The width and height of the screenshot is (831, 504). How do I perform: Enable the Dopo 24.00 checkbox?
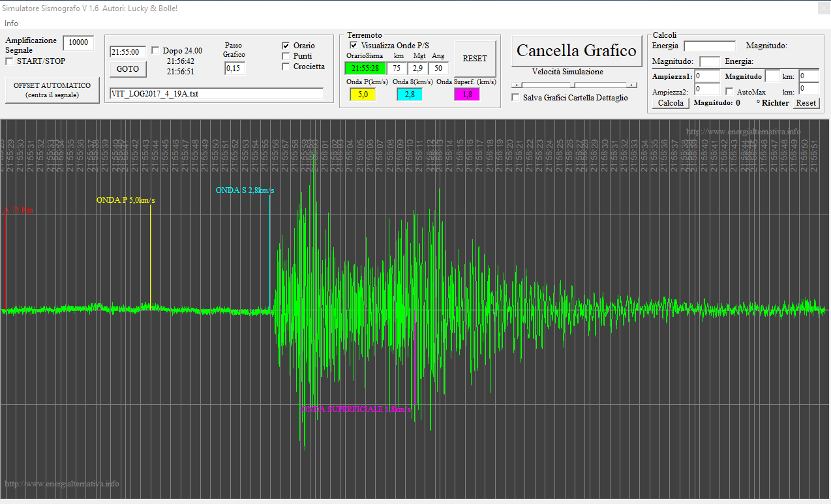(x=155, y=51)
